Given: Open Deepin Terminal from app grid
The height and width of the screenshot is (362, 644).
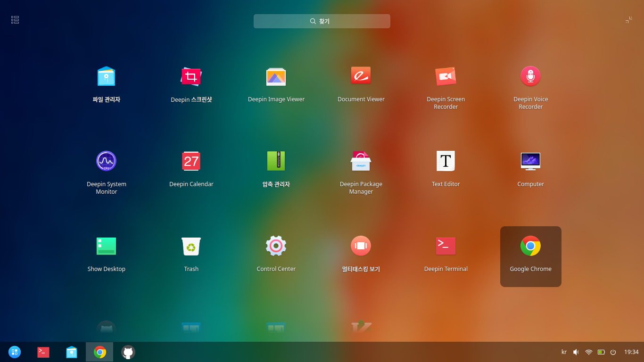Looking at the screenshot, I should tap(446, 246).
